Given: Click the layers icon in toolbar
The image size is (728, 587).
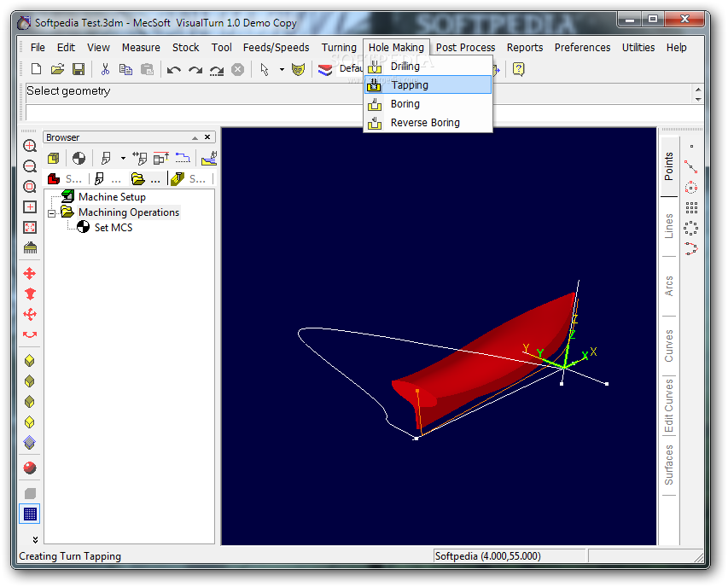Looking at the screenshot, I should (x=325, y=70).
